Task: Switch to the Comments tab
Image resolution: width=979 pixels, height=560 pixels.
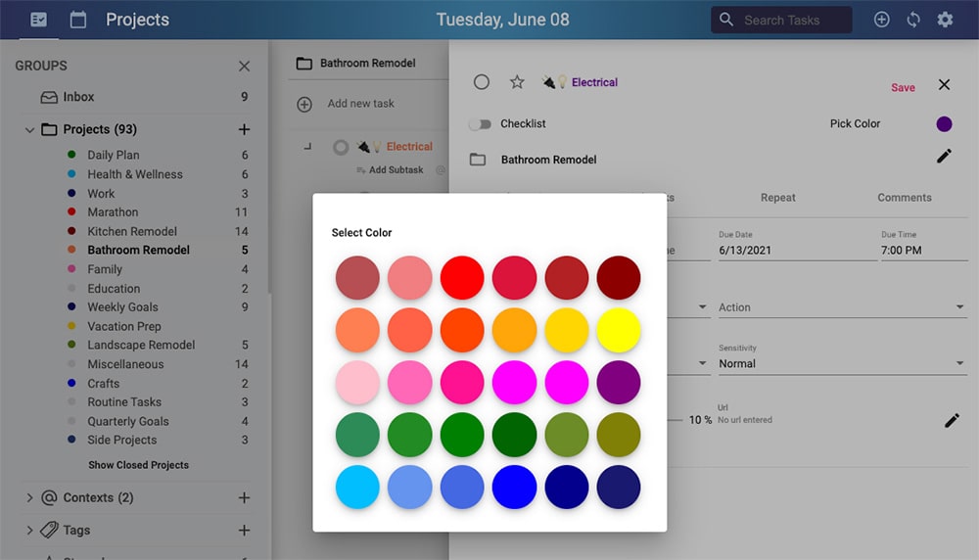Action: [x=904, y=198]
